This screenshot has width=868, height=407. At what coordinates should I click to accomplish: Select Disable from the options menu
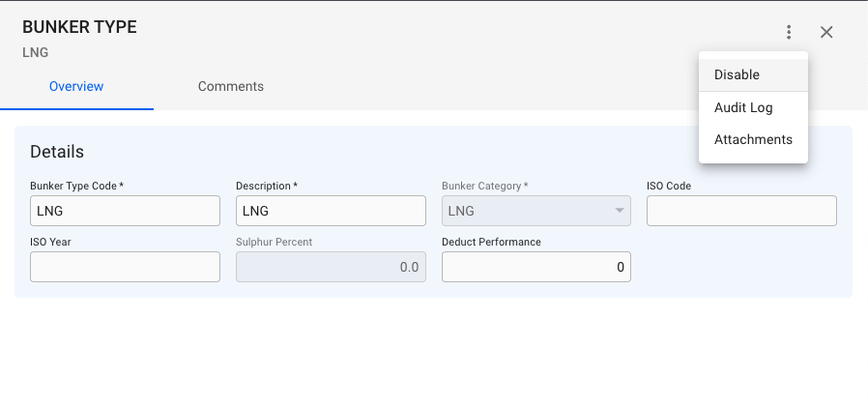pos(738,74)
